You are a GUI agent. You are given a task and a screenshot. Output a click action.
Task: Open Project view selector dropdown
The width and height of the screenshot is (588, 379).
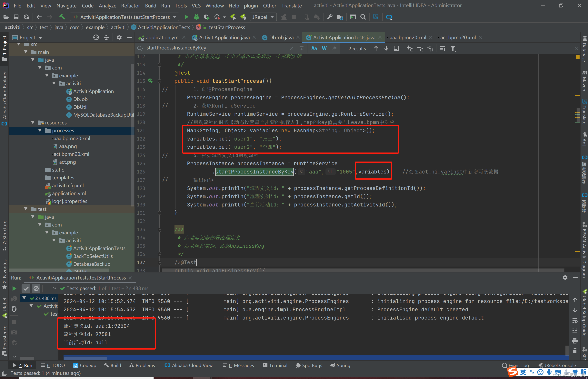pos(31,37)
